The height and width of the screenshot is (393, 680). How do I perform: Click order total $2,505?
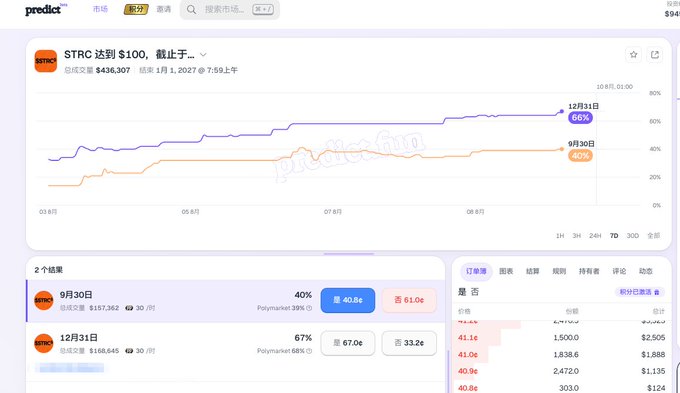click(x=653, y=337)
